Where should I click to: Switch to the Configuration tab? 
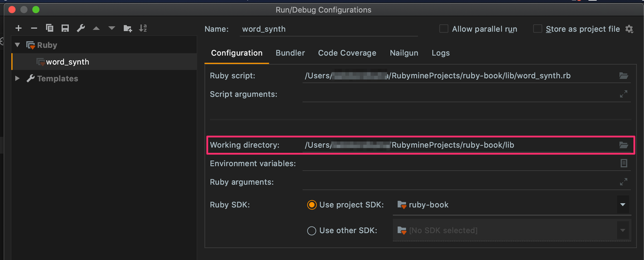click(237, 53)
